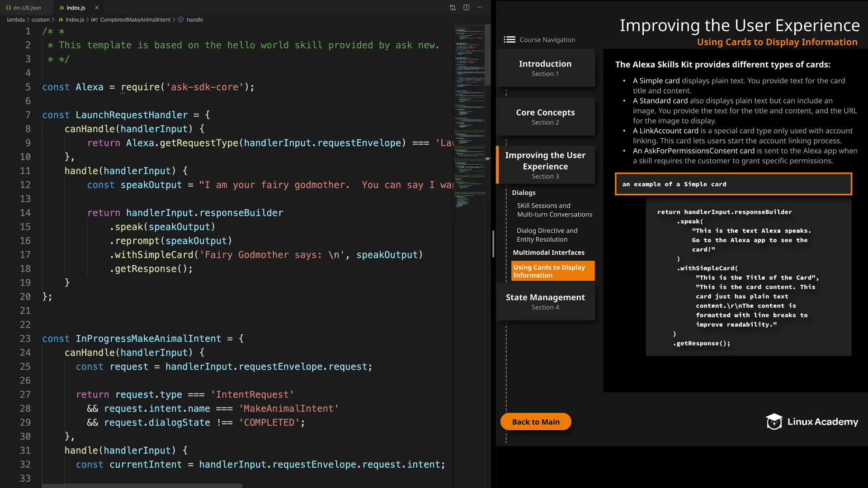Click the horizontal scrollbar under the code editor

142,486
